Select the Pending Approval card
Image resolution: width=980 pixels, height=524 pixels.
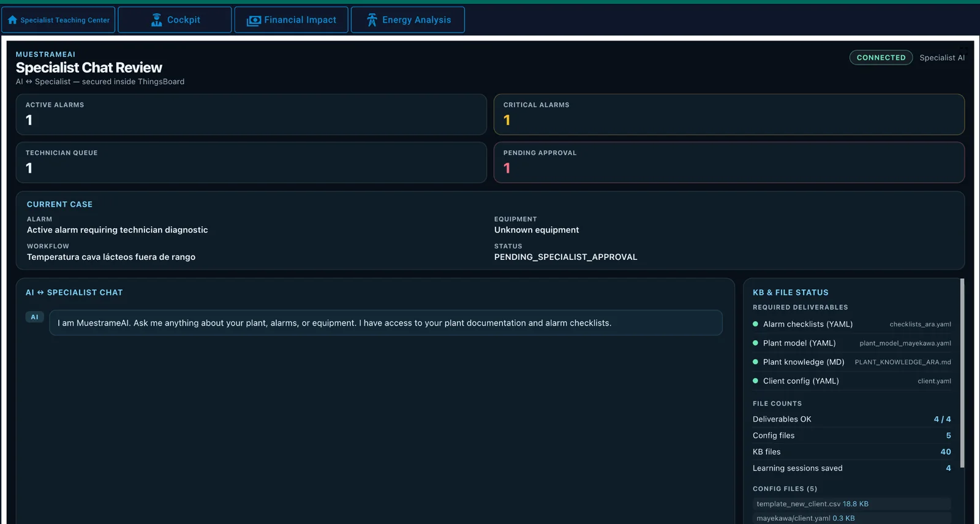729,162
